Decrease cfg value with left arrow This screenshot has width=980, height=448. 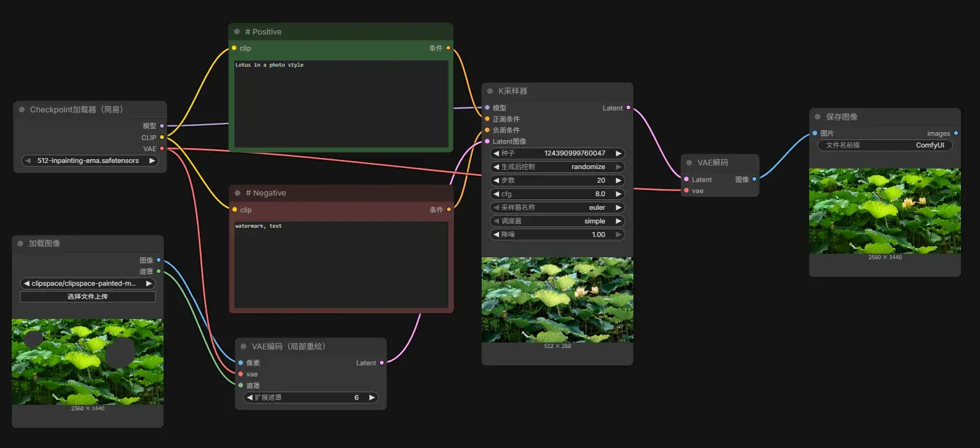point(496,194)
